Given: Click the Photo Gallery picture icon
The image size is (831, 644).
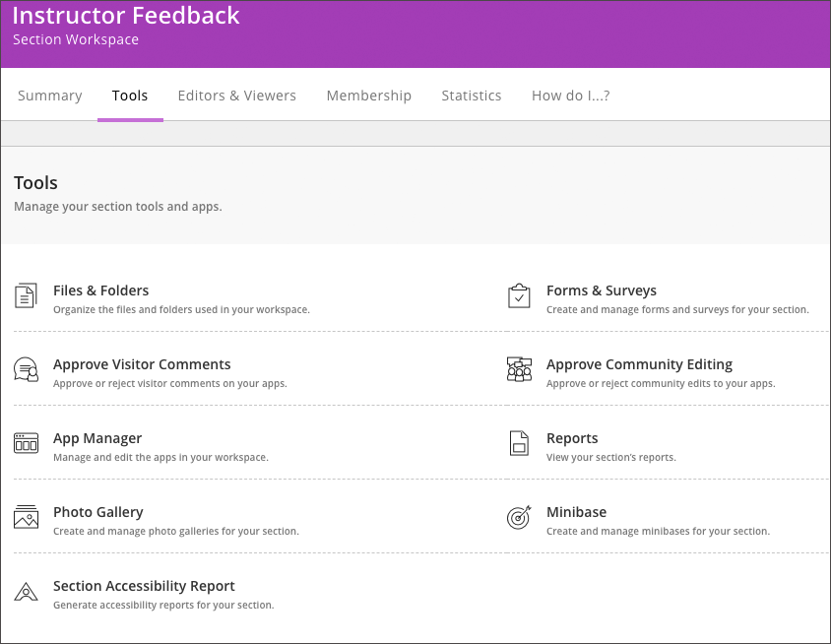Looking at the screenshot, I should pos(26,517).
